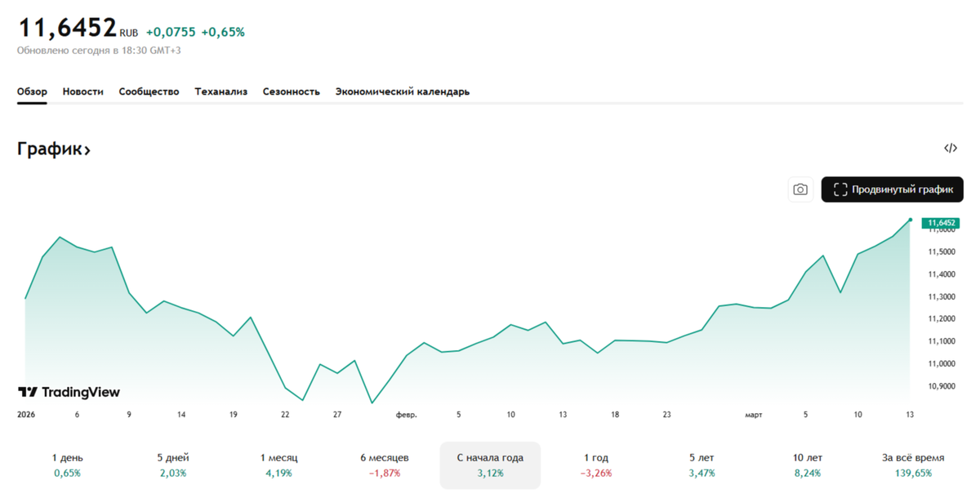Switch to the Новости tab

(x=83, y=91)
